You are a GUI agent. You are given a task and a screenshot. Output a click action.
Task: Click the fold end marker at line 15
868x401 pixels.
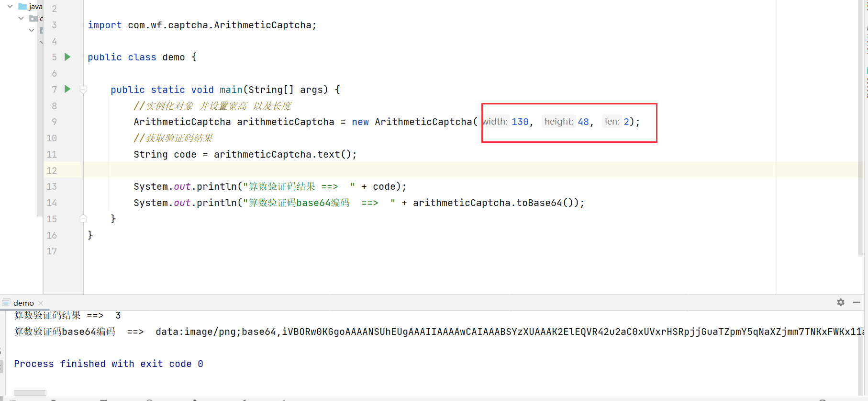(83, 218)
